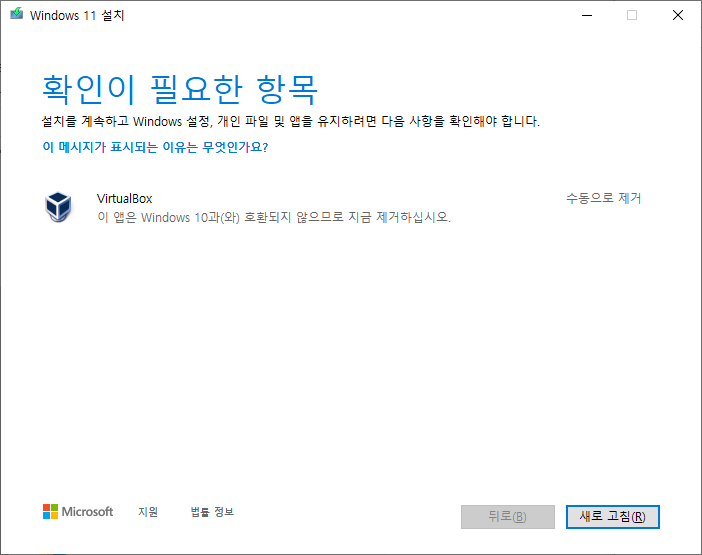Image resolution: width=702 pixels, height=555 pixels.
Task: Open the '법률 정보' legal link
Action: [x=212, y=512]
